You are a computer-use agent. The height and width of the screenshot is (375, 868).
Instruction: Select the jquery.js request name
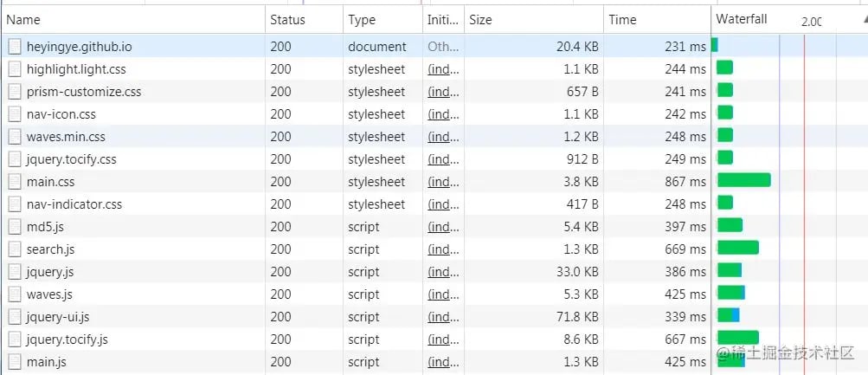point(50,272)
